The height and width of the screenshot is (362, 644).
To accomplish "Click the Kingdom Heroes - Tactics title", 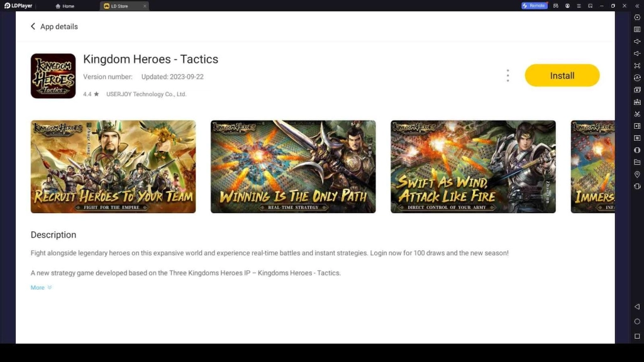I will 151,59.
